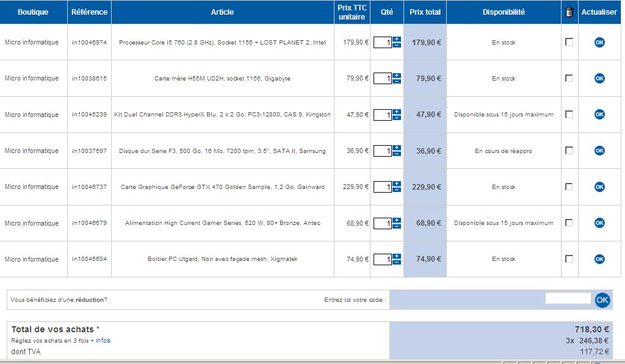Image resolution: width=625 pixels, height=364 pixels.
Task: Decrease quantity of Processeur Core i5 760
Action: 397,45
